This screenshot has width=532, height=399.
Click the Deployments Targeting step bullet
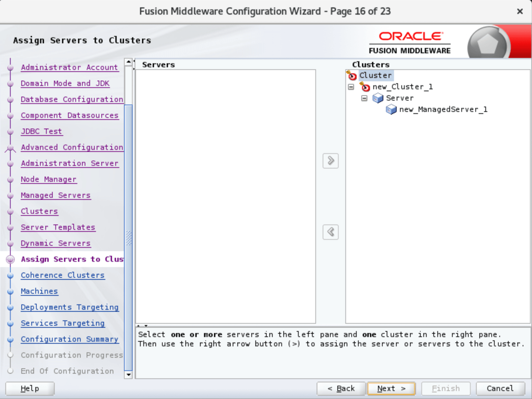pos(10,308)
